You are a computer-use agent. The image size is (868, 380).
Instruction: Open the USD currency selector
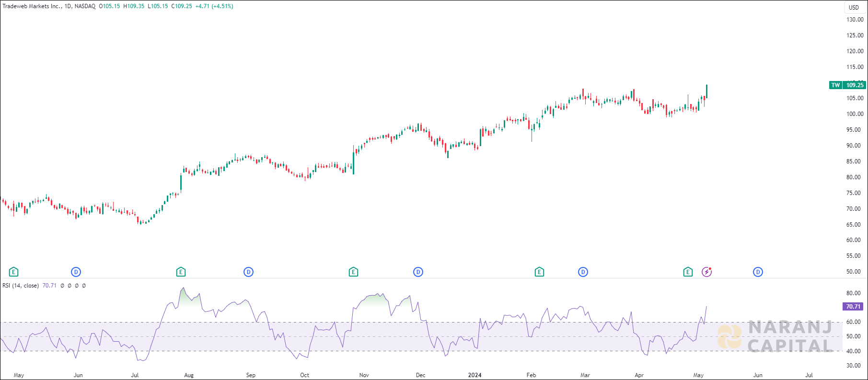tap(854, 7)
